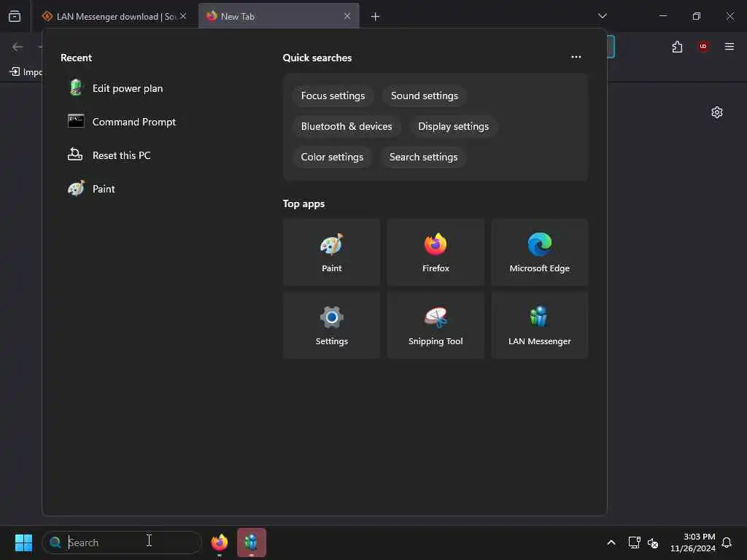Click Focus settings quick search
This screenshot has width=747, height=560.
(333, 96)
